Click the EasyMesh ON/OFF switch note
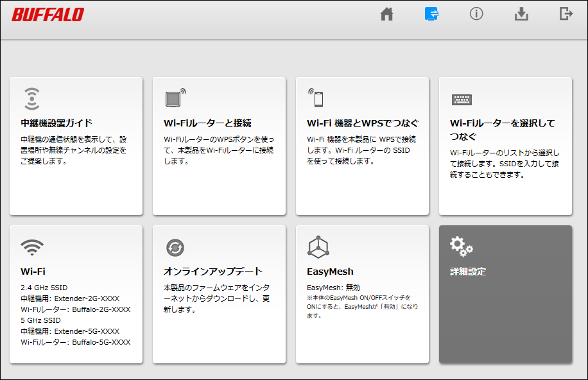This screenshot has width=588, height=380. [x=362, y=306]
